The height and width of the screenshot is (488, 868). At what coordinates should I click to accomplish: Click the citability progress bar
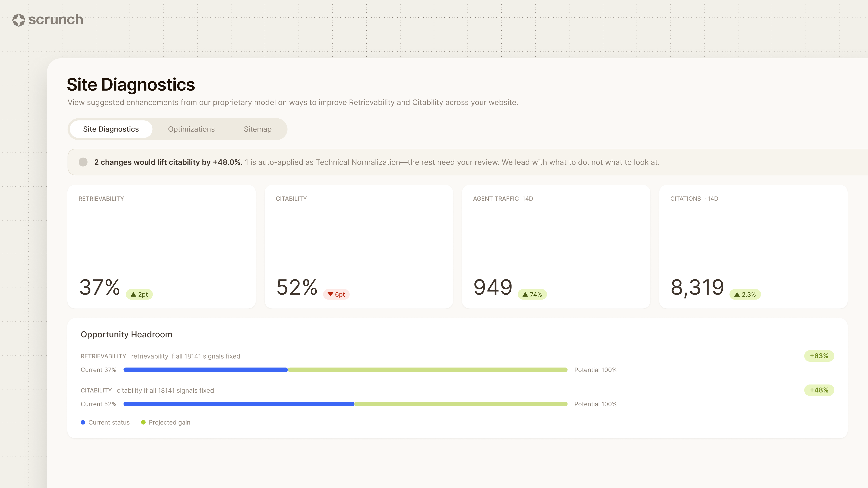(x=346, y=404)
